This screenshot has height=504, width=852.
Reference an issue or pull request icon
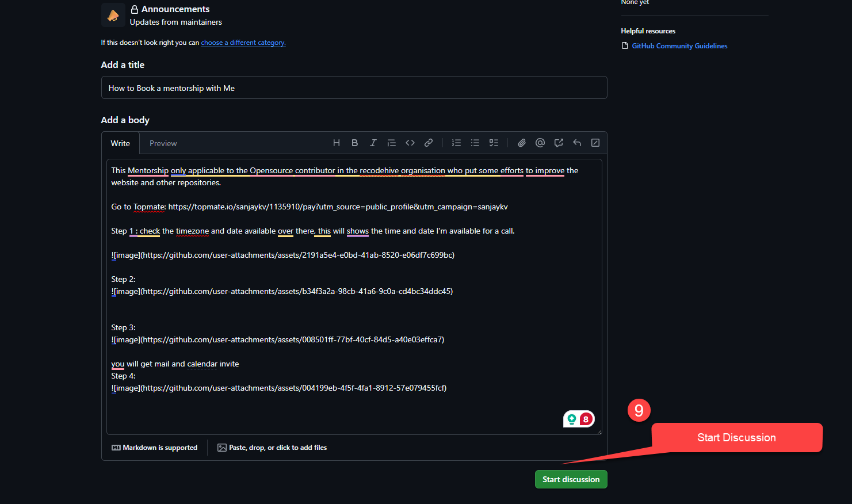[559, 143]
